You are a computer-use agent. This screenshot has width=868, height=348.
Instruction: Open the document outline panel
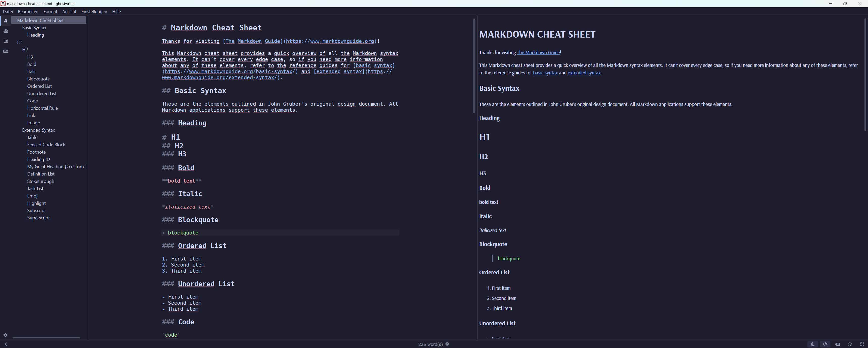[6, 20]
